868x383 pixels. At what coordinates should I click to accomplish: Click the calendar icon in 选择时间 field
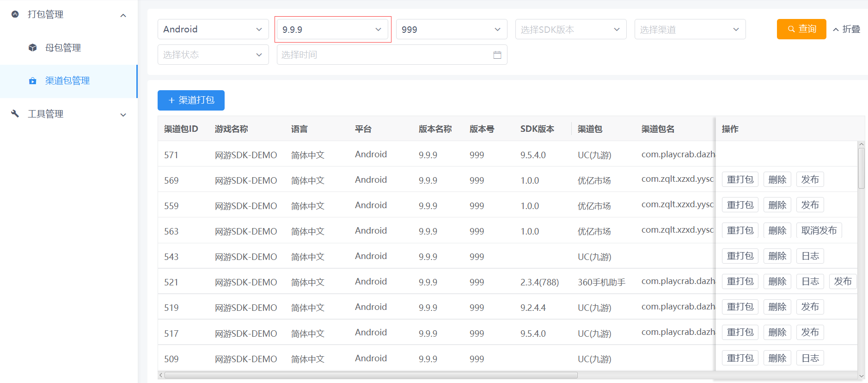coord(497,55)
